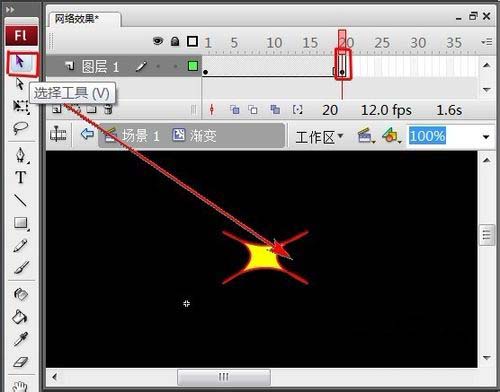Minimize the document window

[x=459, y=18]
